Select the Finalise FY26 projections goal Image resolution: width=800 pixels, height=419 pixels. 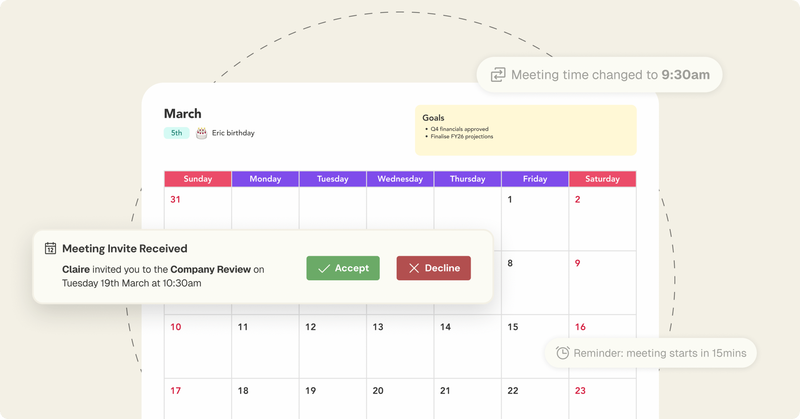[462, 136]
